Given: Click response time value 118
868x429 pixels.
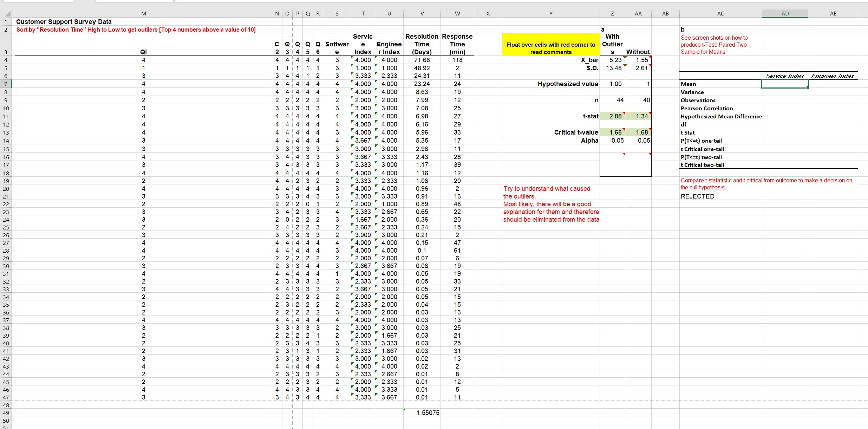Looking at the screenshot, I should click(x=457, y=60).
